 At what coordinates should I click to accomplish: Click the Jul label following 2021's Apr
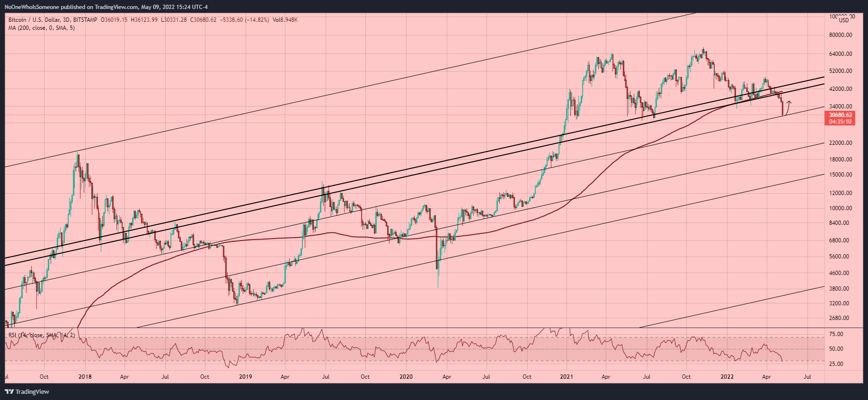click(647, 377)
